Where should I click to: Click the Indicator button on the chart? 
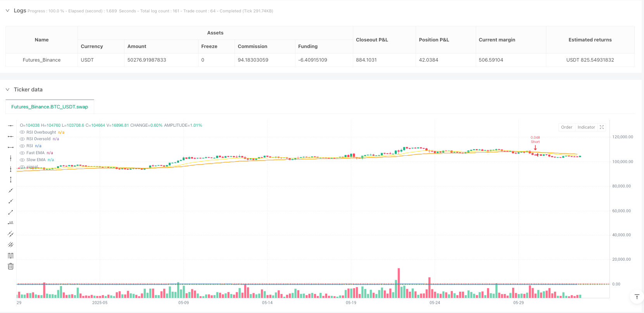click(x=586, y=127)
